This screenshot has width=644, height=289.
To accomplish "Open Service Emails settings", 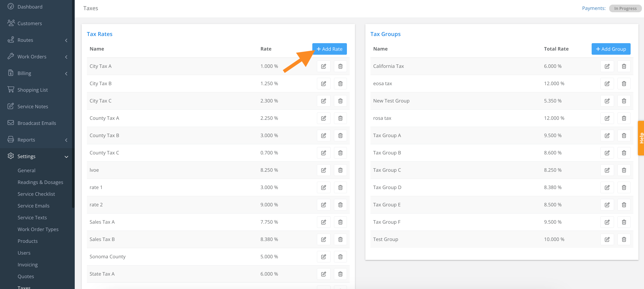I will click(33, 206).
